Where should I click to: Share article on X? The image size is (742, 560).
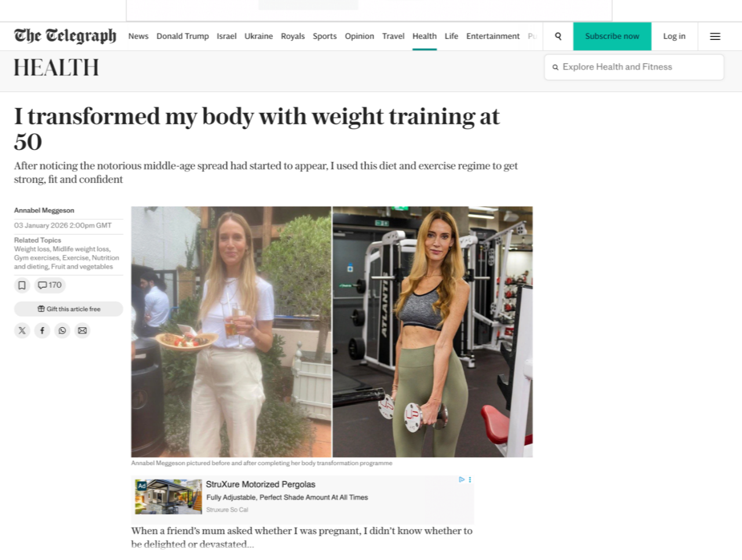coord(22,331)
